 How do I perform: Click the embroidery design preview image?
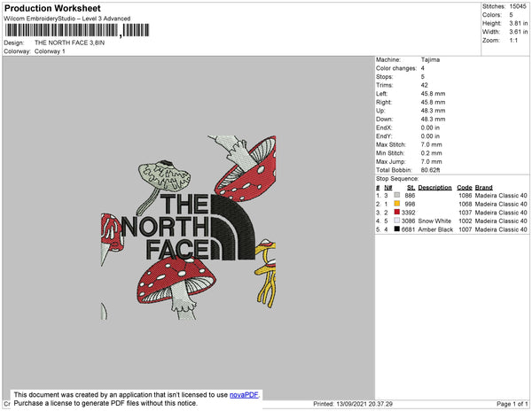pyautogui.click(x=189, y=228)
